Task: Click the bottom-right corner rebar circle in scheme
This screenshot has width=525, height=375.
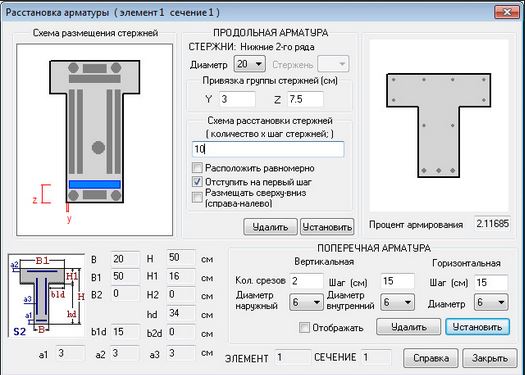Action: tap(116, 196)
